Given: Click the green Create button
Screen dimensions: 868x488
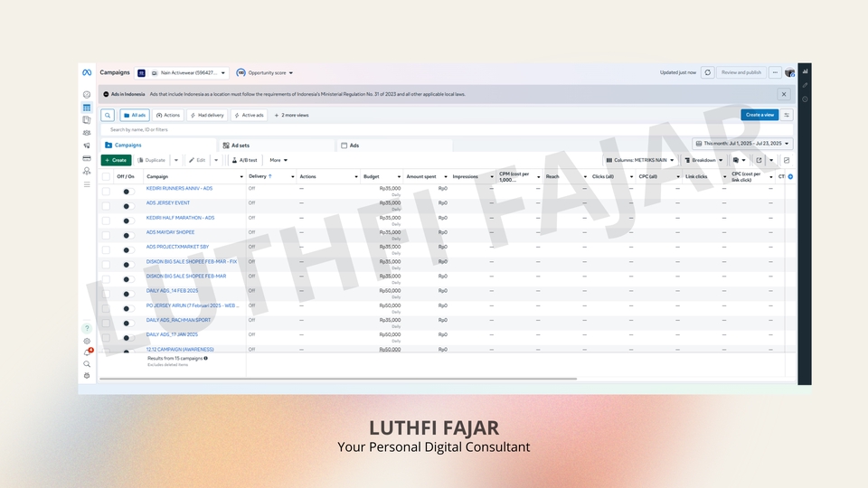Looking at the screenshot, I should pyautogui.click(x=117, y=160).
